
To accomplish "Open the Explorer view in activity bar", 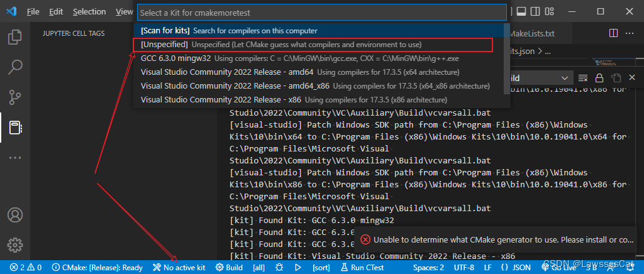I will [x=15, y=37].
